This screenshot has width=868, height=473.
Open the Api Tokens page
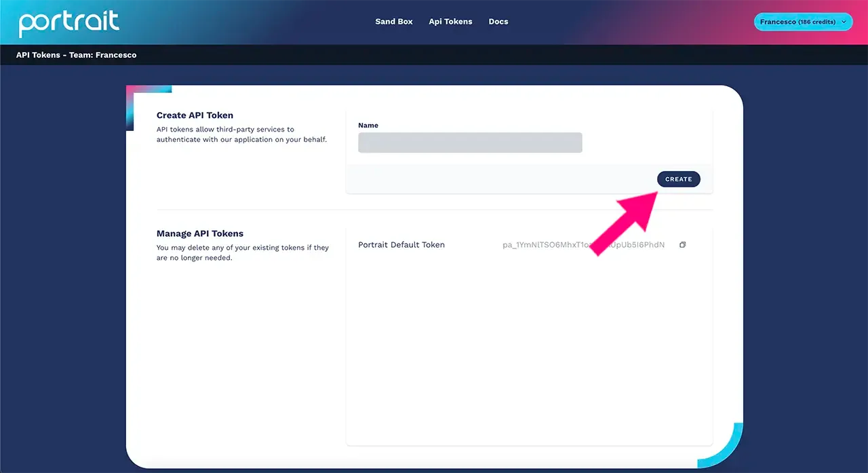(450, 22)
